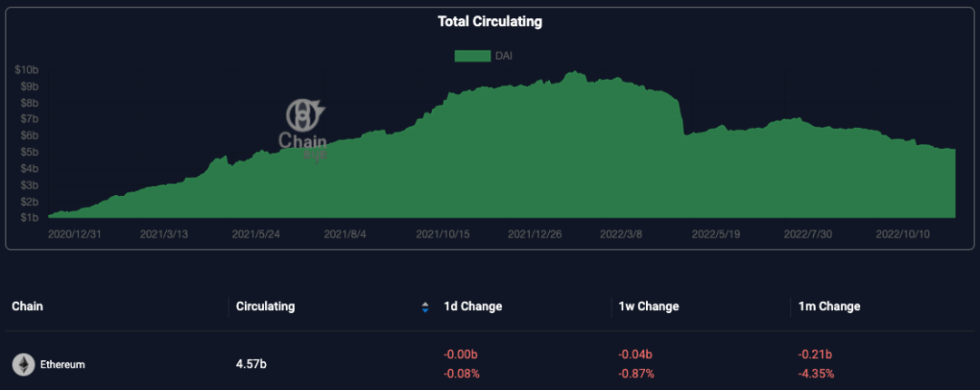Click the -4.35% monthly change value
Image resolution: width=980 pixels, height=390 pixels.
coord(816,373)
